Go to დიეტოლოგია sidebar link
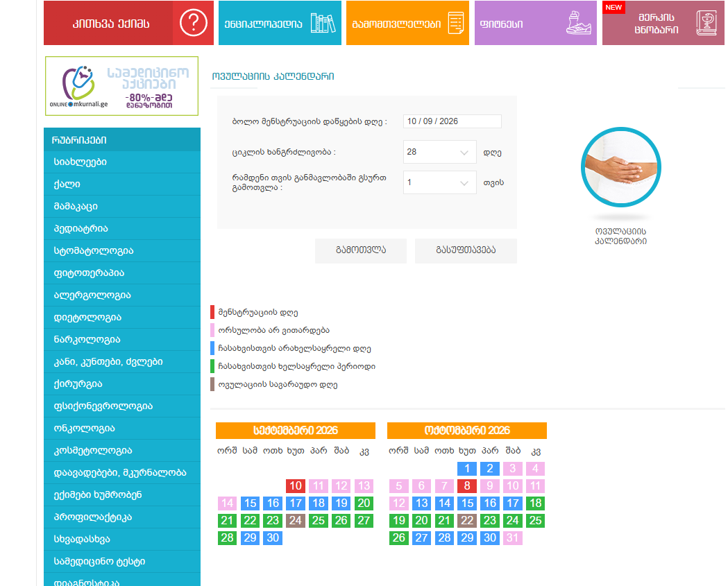This screenshot has height=586, width=728. pyautogui.click(x=122, y=318)
